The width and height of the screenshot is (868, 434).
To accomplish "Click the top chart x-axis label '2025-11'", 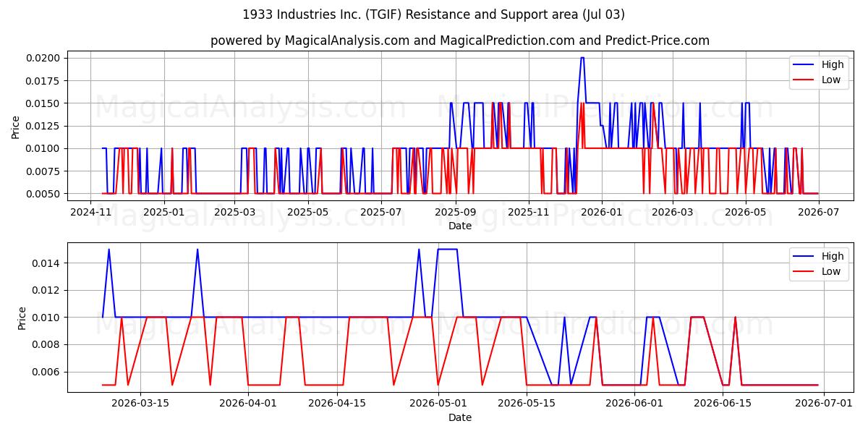I will tap(529, 213).
